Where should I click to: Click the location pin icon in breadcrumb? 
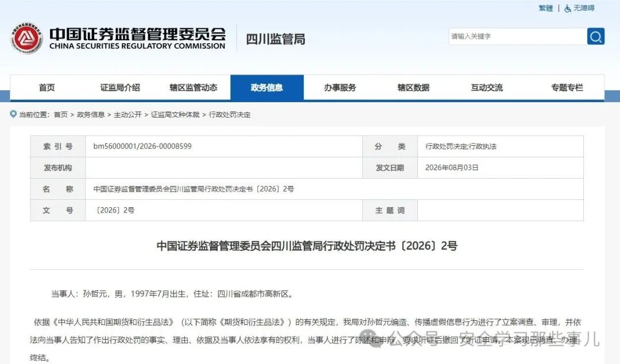pyautogui.click(x=13, y=114)
